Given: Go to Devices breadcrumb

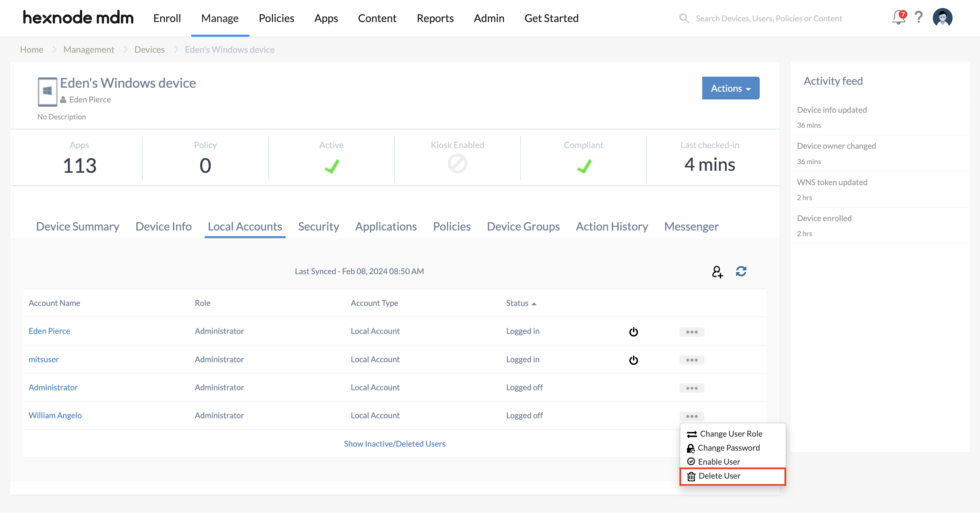Looking at the screenshot, I should pos(150,49).
